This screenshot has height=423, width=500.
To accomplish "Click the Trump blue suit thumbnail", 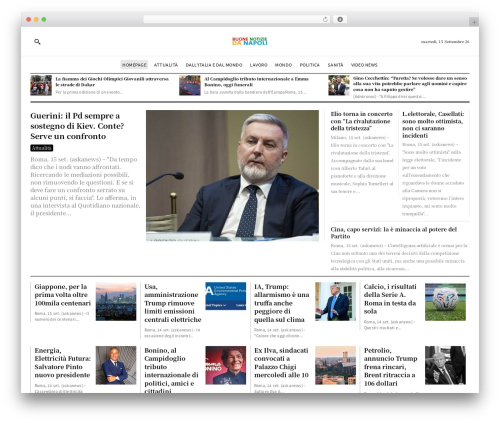I will coord(336,301).
